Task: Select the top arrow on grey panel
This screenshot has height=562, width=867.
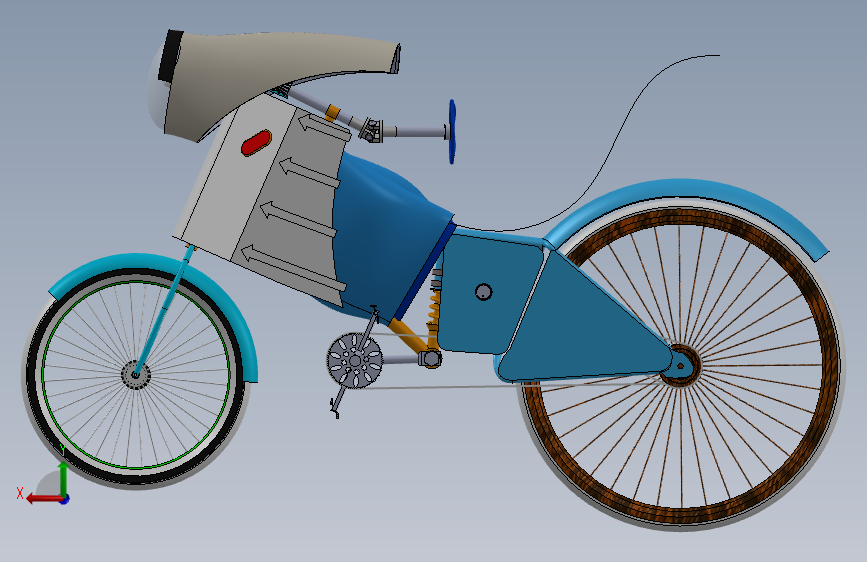Action: 325,127
